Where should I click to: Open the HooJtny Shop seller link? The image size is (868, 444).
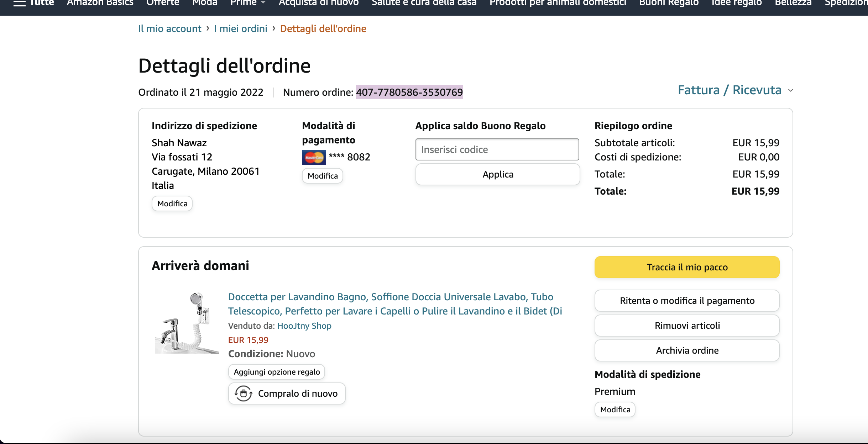coord(304,326)
